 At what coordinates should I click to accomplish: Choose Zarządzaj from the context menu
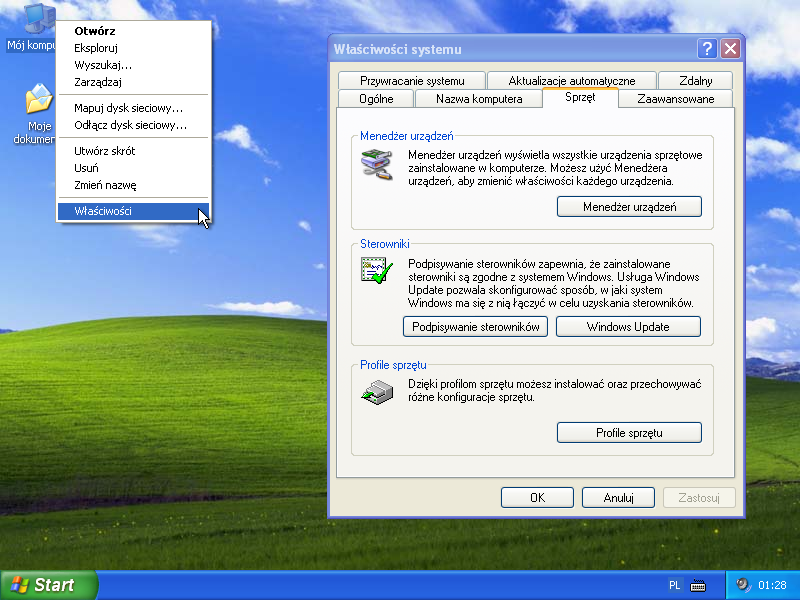[x=97, y=82]
